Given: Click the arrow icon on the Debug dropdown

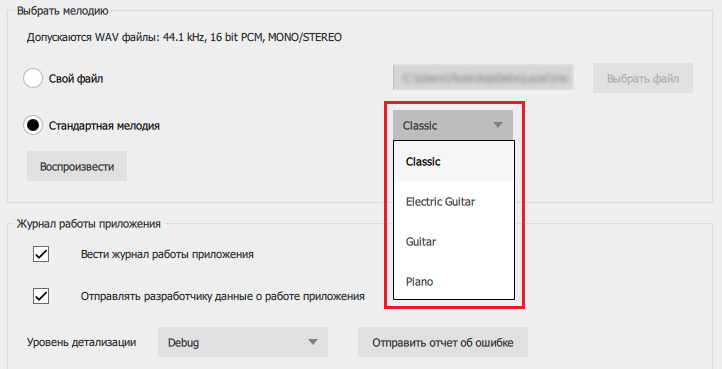Looking at the screenshot, I should tap(313, 342).
